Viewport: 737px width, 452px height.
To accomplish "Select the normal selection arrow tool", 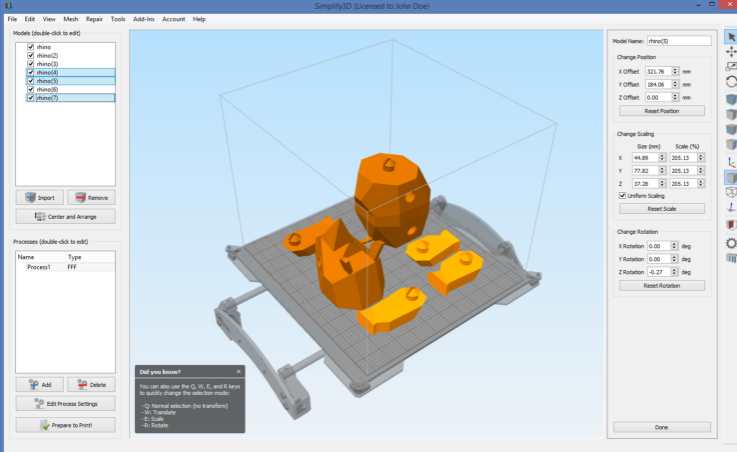I will [x=731, y=37].
